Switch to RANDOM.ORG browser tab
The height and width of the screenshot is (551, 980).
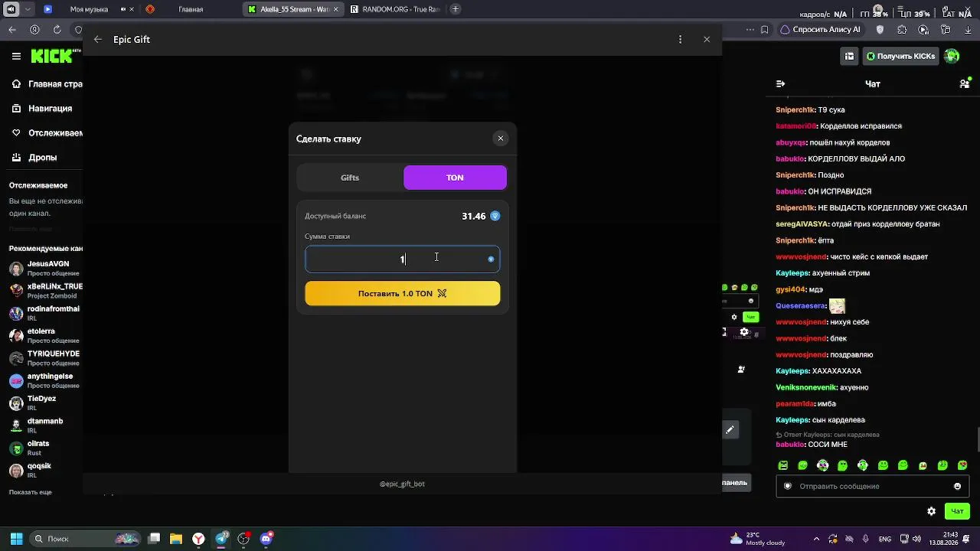[x=395, y=9]
